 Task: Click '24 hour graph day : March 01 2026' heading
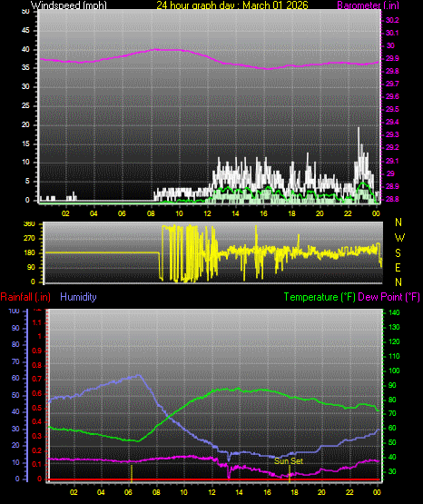point(232,5)
